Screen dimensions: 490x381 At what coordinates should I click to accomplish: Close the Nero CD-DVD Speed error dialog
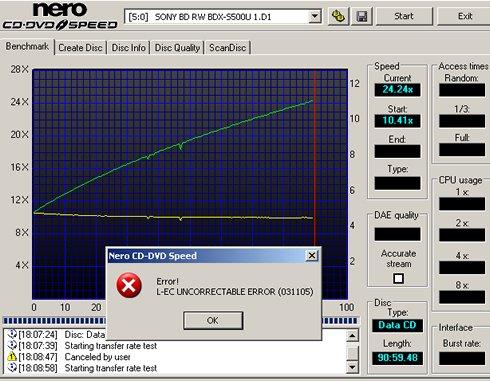pyautogui.click(x=312, y=256)
